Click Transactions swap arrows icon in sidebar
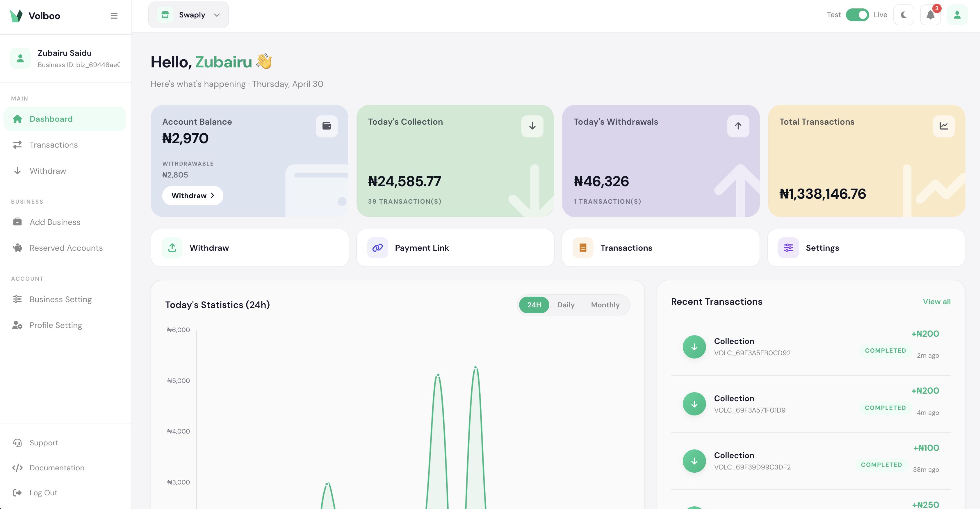The height and width of the screenshot is (509, 980). 17,145
